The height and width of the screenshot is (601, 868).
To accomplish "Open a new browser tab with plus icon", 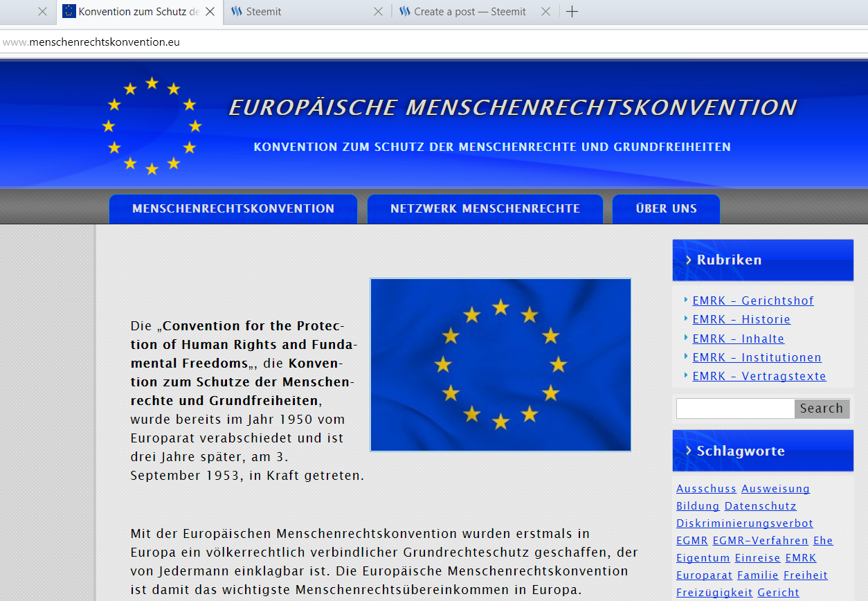I will point(572,12).
